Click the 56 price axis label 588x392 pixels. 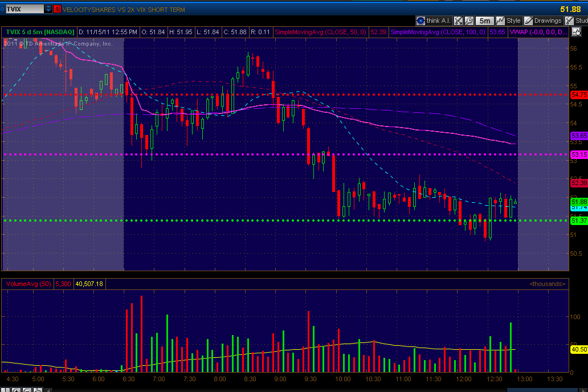click(573, 48)
